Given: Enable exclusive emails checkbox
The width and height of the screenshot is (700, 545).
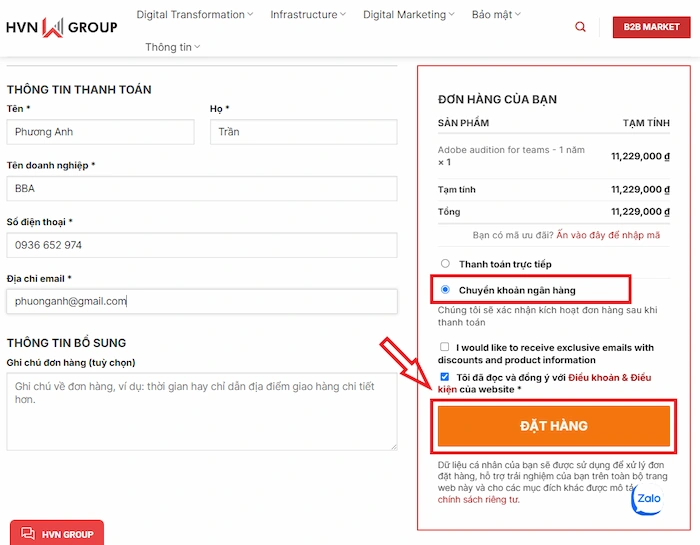Looking at the screenshot, I should 445,347.
